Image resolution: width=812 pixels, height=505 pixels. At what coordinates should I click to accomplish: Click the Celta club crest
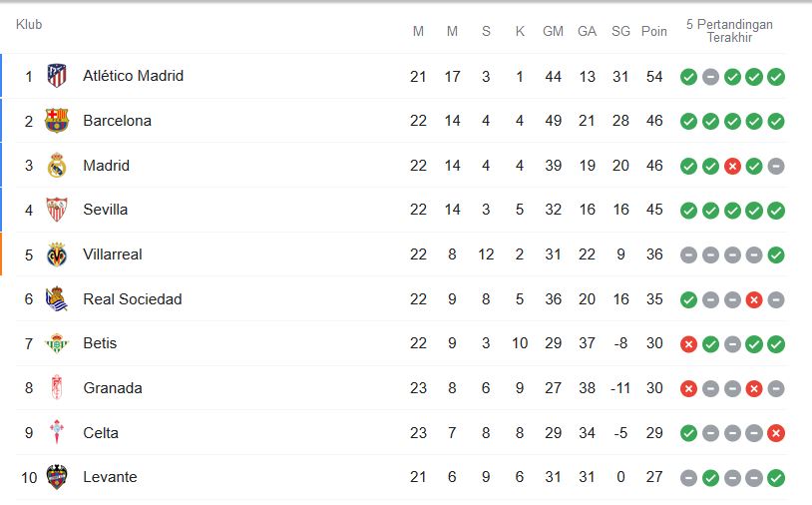coord(57,433)
